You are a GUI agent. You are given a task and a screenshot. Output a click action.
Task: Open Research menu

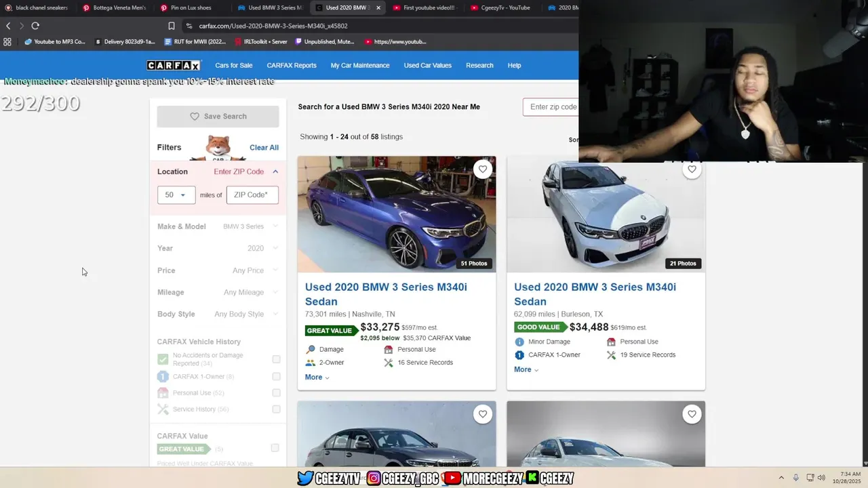[479, 65]
